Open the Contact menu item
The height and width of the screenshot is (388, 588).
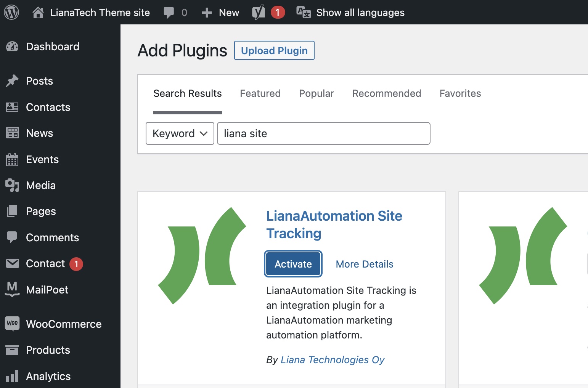[x=45, y=263]
